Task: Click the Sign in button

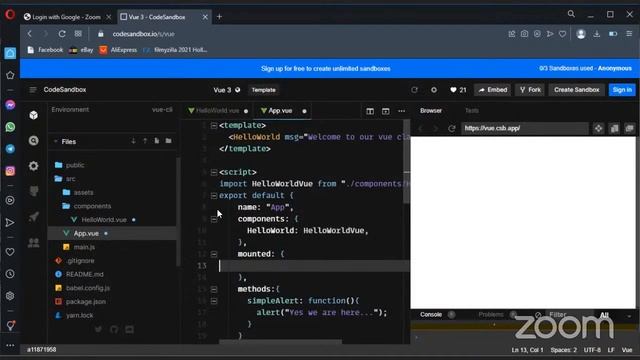Action: tap(622, 90)
